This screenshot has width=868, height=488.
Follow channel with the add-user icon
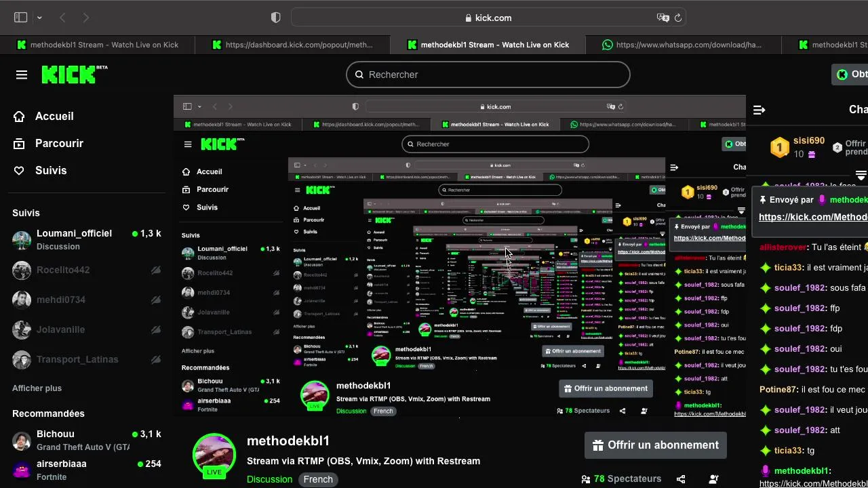[x=713, y=479]
